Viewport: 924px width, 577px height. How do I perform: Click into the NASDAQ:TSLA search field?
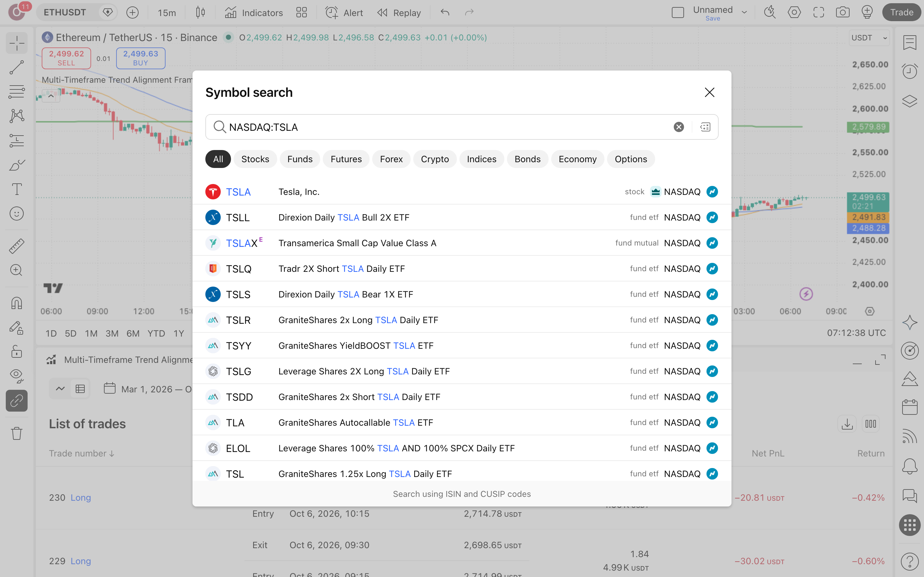449,127
